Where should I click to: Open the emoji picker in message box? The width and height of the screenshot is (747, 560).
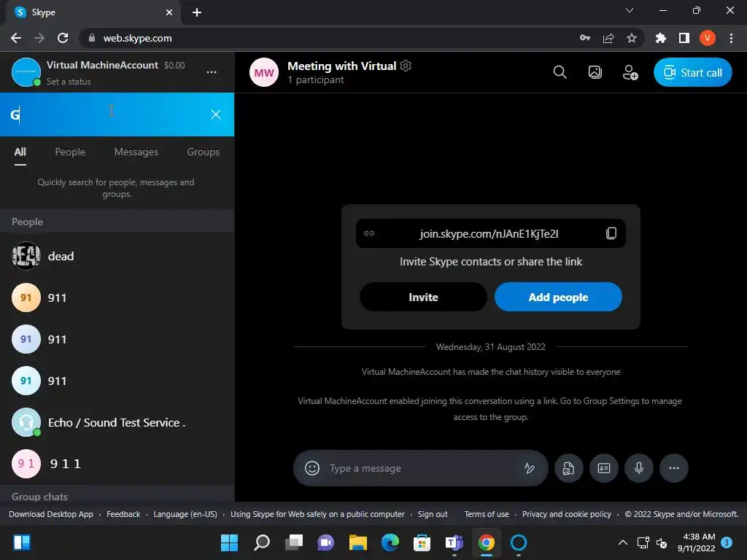pos(312,468)
